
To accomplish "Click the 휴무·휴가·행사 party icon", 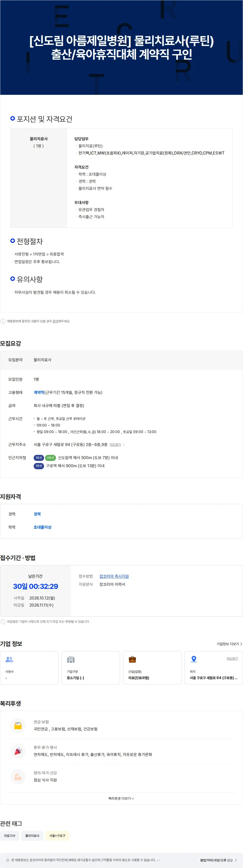I will tap(18, 751).
